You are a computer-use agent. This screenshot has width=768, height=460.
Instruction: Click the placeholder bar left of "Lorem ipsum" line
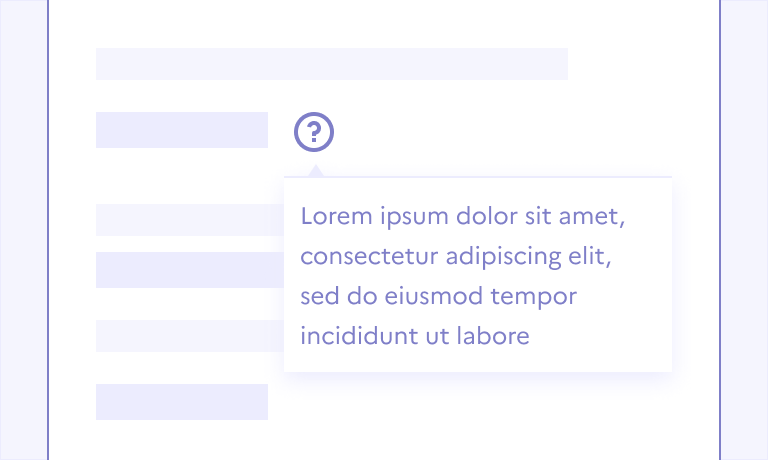pos(189,219)
